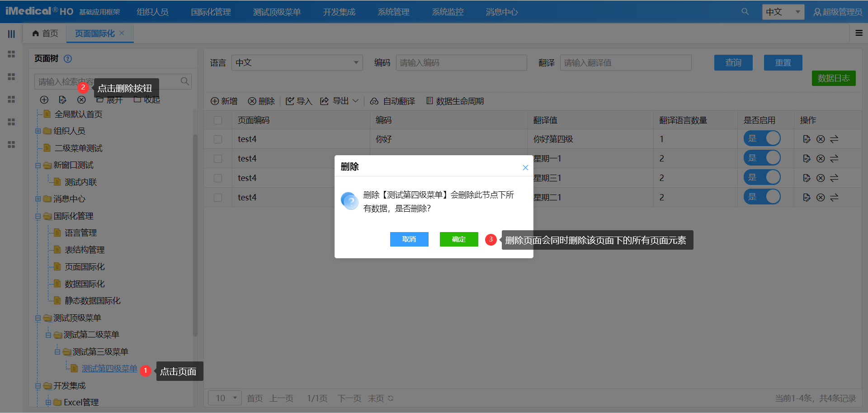
Task: Tick checkbox for test4 row with 星期三1
Action: (x=218, y=178)
